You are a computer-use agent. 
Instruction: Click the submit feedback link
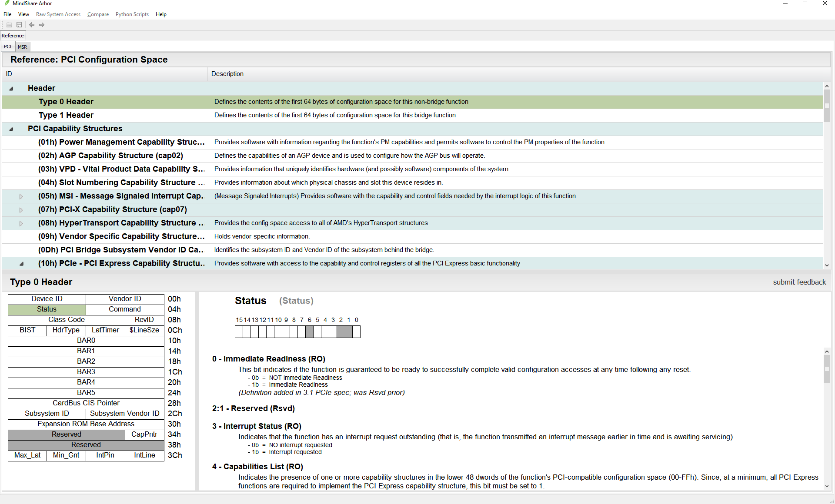[x=799, y=282]
